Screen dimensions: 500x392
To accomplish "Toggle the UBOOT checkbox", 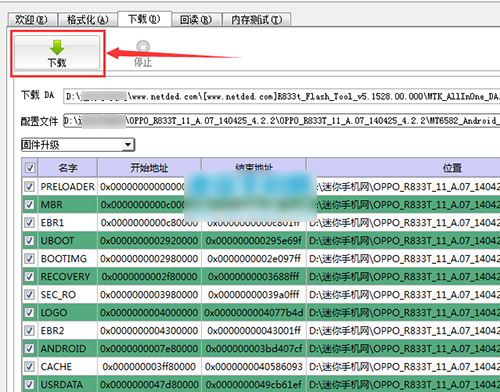I will [x=29, y=240].
